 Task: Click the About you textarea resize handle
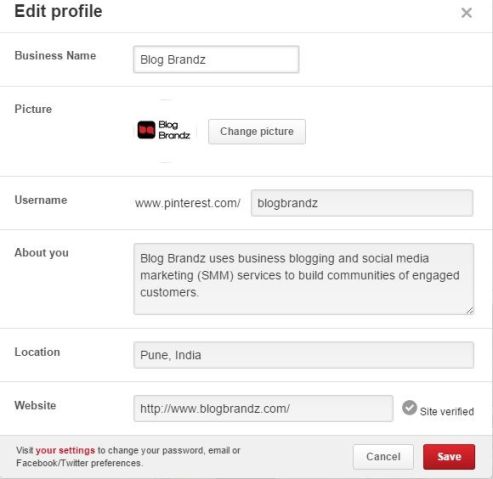tap(470, 310)
